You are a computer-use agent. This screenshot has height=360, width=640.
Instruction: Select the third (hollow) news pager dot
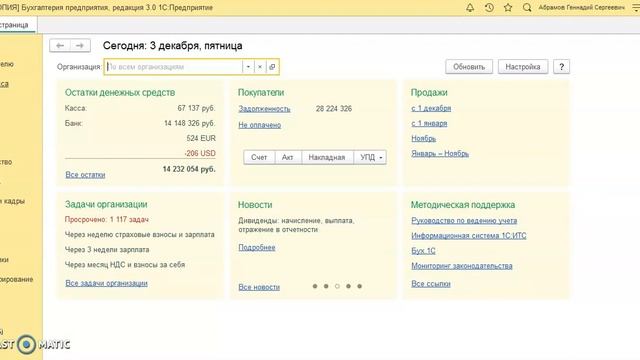point(337,286)
